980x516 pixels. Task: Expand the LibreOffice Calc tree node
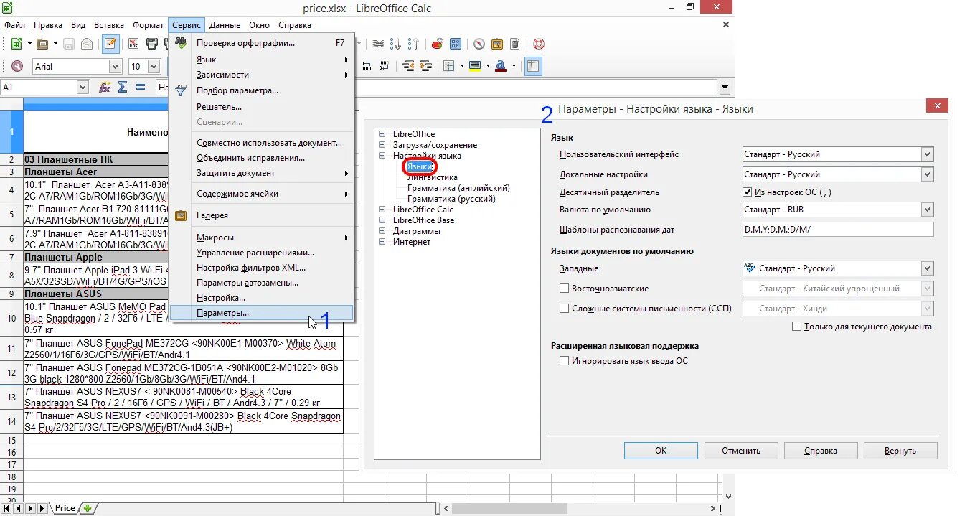(382, 210)
